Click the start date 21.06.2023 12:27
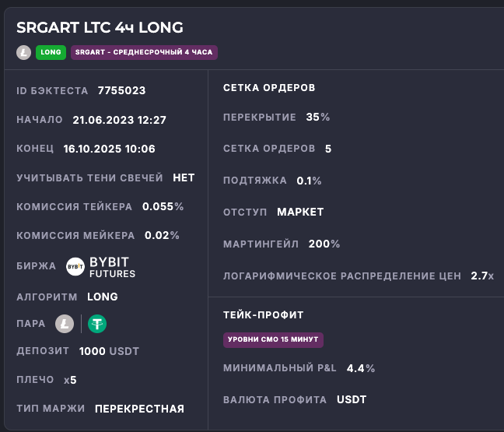 point(119,120)
